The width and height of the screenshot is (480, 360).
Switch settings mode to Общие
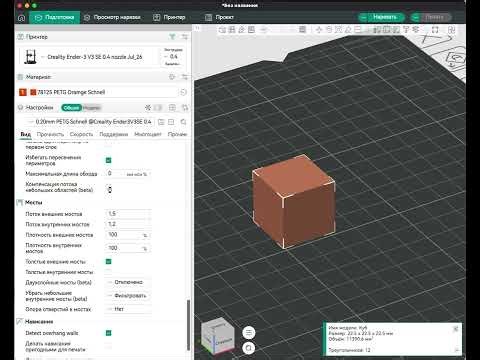(71, 108)
